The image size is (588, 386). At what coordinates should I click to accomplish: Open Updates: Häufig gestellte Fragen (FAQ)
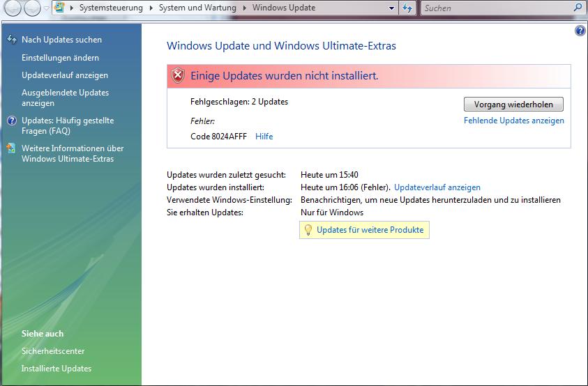[x=68, y=125]
